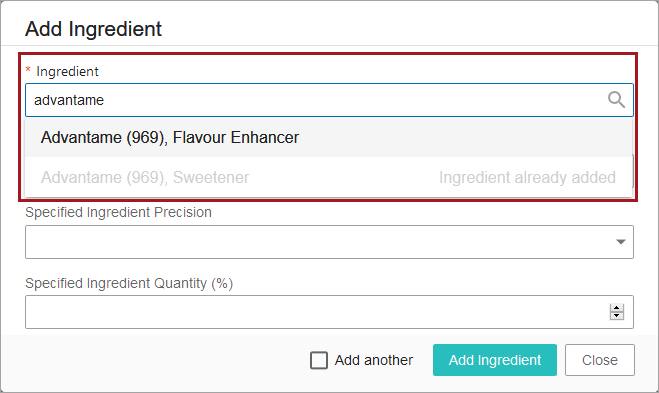The image size is (659, 393).
Task: Click the 'Specified Ingredient Quantity (%)' label
Action: coord(129,283)
